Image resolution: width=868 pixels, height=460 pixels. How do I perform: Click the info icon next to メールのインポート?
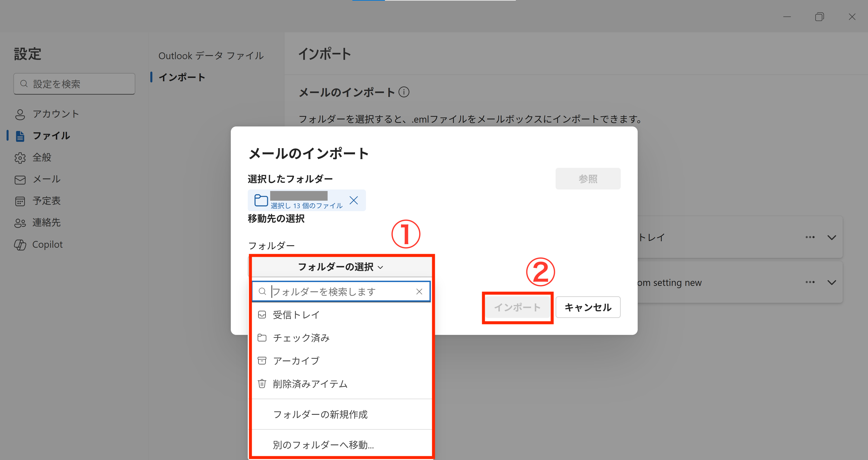coord(404,92)
